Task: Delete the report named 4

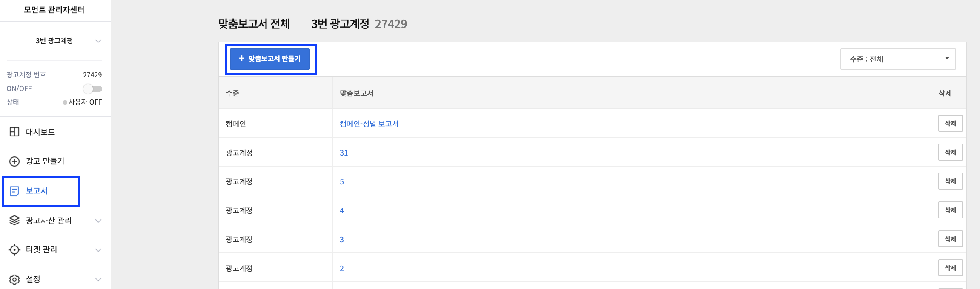Action: [x=950, y=210]
